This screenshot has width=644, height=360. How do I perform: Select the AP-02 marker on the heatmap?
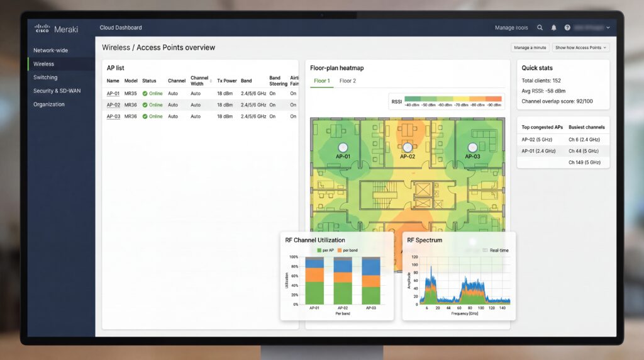click(x=408, y=147)
